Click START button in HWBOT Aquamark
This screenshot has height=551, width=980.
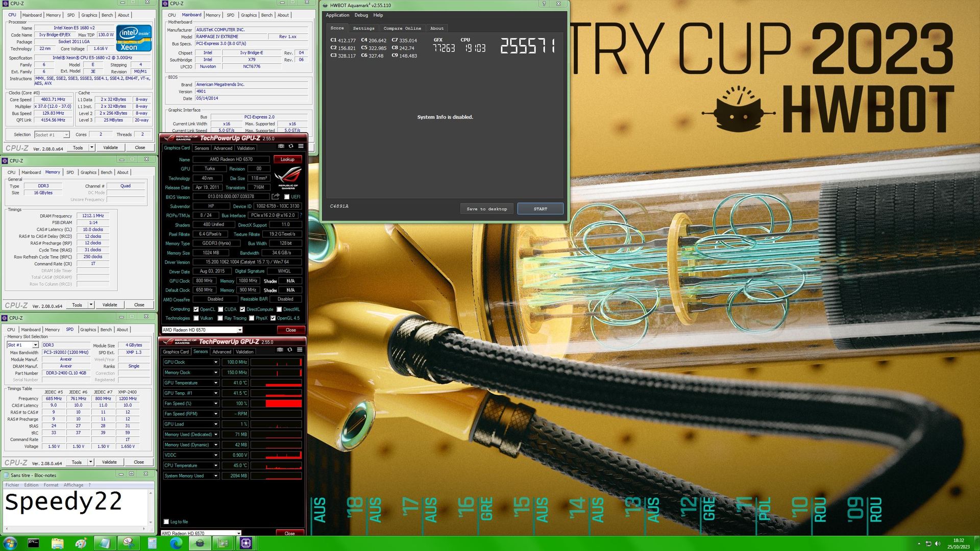[540, 209]
